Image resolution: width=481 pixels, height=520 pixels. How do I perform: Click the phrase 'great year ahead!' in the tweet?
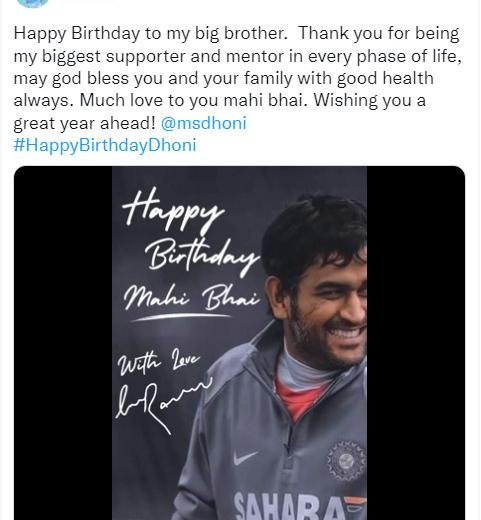85,124
